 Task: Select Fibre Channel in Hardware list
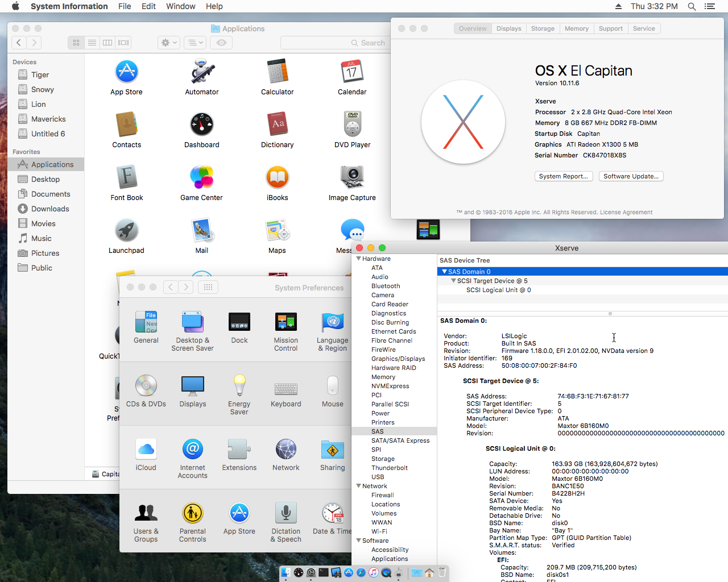click(x=392, y=340)
